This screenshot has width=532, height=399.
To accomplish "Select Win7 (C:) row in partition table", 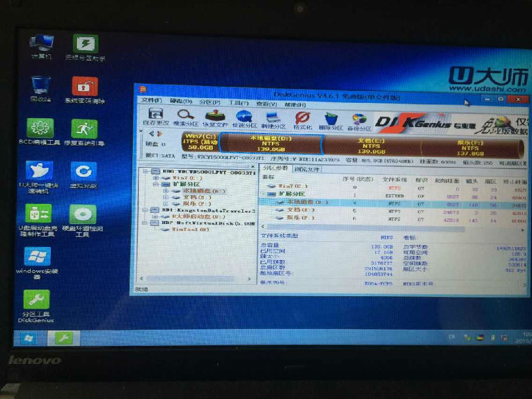I will (394, 187).
